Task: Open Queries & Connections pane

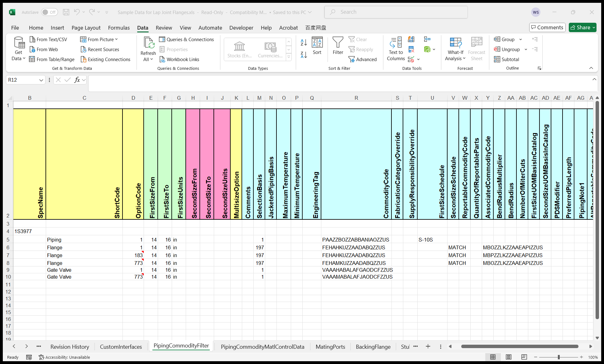Action: (186, 39)
